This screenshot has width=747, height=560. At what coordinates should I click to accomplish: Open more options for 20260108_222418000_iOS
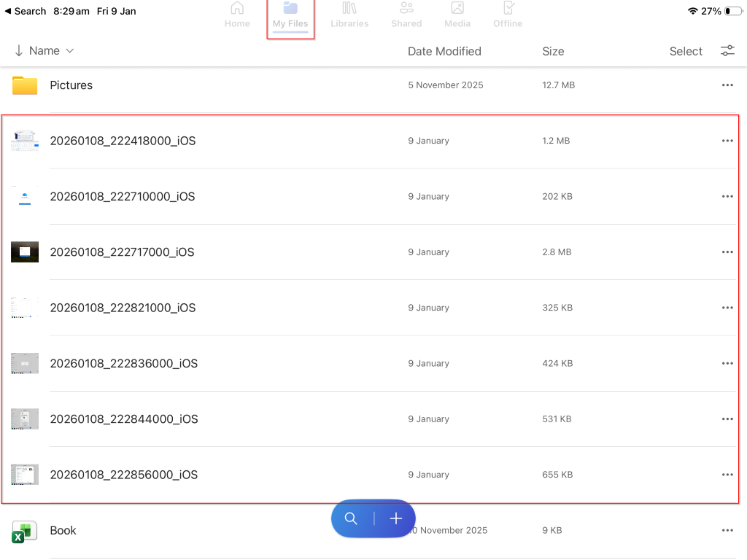(727, 141)
